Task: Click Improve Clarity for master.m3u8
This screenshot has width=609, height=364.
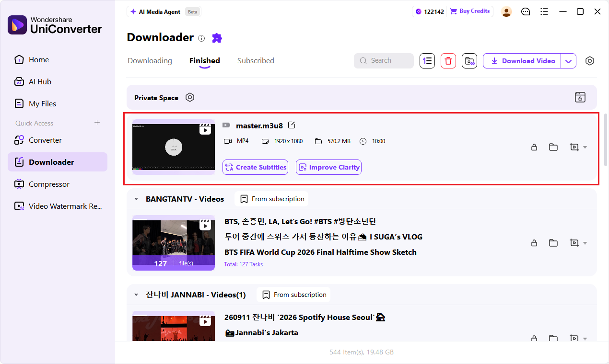Action: coord(328,167)
